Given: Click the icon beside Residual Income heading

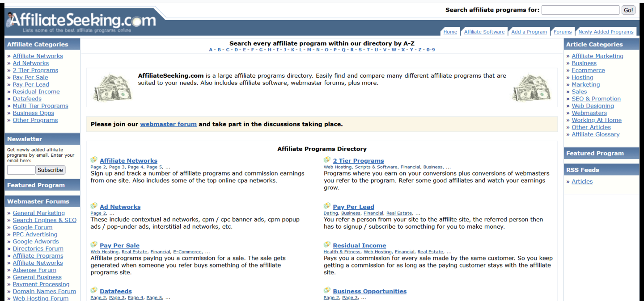Looking at the screenshot, I should click(x=327, y=245).
